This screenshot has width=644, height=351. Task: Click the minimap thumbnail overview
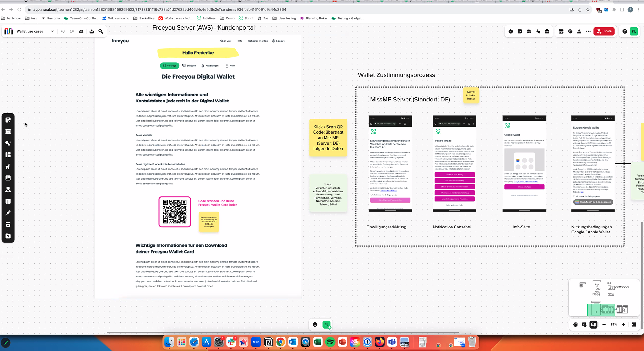click(x=604, y=298)
